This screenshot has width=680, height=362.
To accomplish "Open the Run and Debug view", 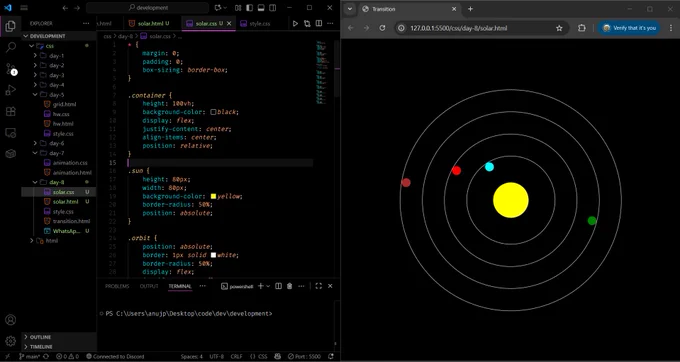I will point(11,90).
